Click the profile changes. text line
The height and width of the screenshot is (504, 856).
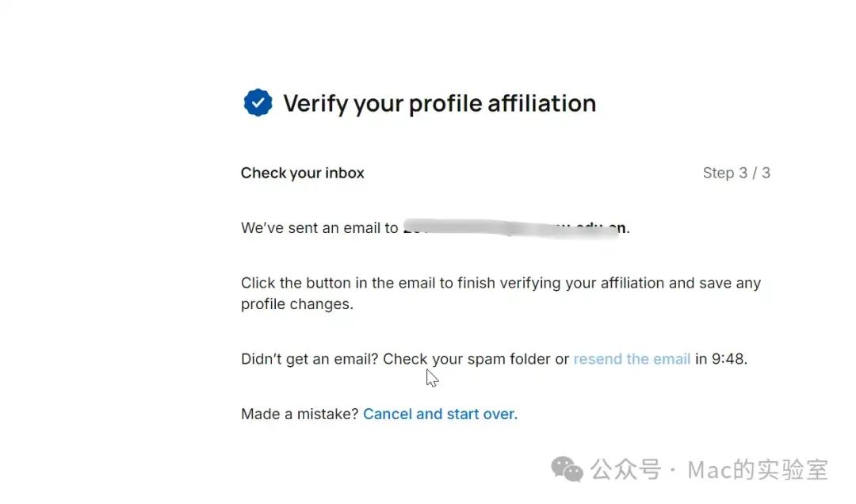(x=297, y=304)
